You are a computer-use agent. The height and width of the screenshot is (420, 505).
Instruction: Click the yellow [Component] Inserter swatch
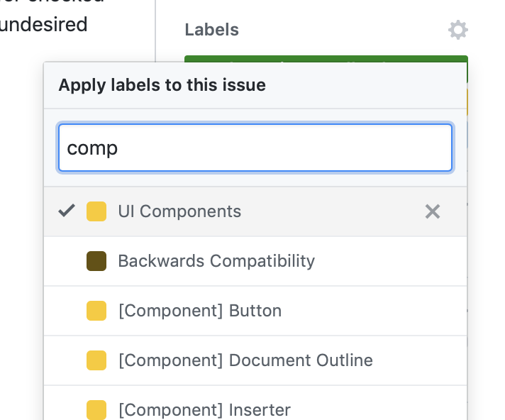pyautogui.click(x=96, y=409)
